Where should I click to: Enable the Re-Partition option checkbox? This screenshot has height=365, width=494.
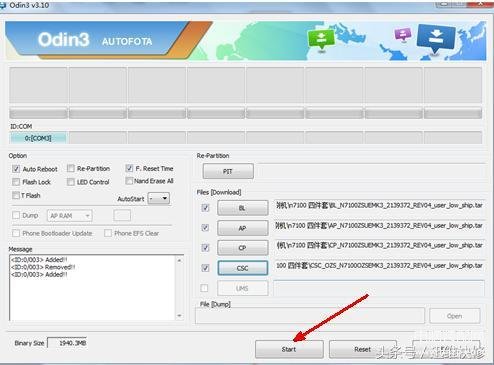tap(71, 168)
